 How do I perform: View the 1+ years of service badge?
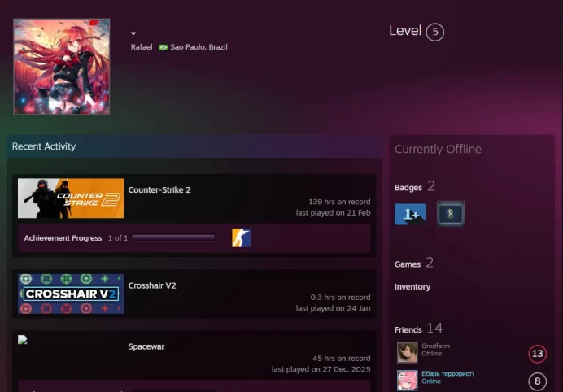[x=410, y=214]
